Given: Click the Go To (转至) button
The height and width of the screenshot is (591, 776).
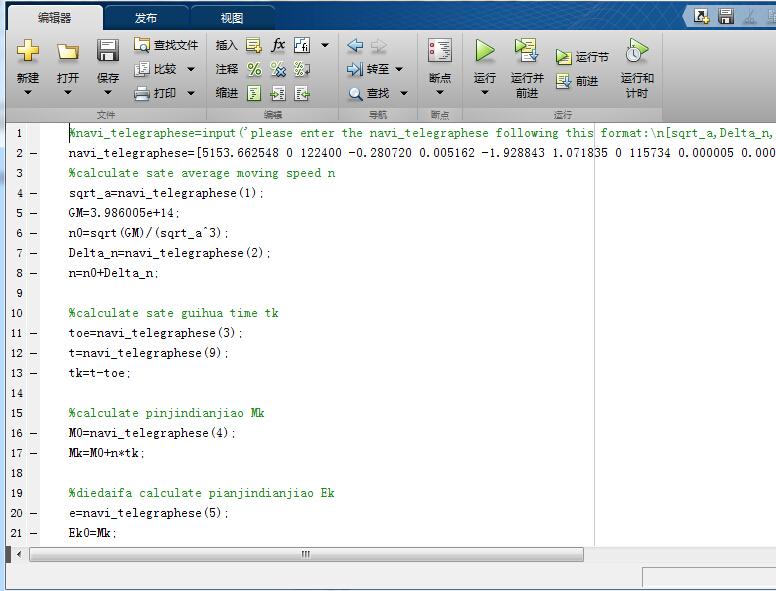Looking at the screenshot, I should tap(369, 69).
